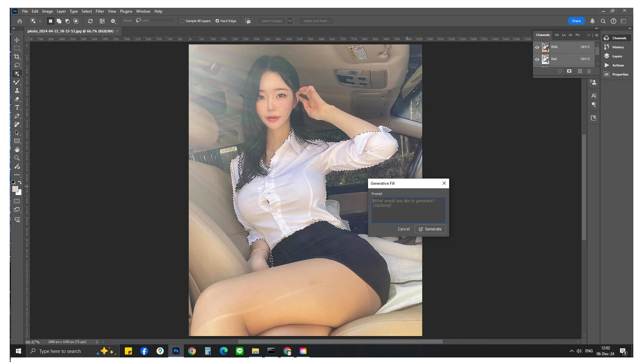The height and width of the screenshot is (362, 644).
Task: Expand the hidden panel tabs chevron
Action: [x=589, y=35]
